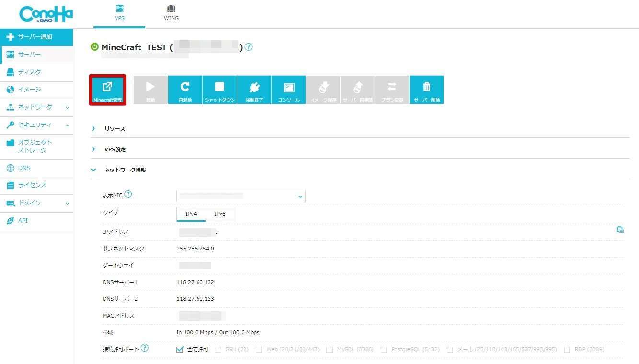Viewport: 639px width, 364px height.
Task: Toggle the RDP (3389) checkbox
Action: coord(567,350)
